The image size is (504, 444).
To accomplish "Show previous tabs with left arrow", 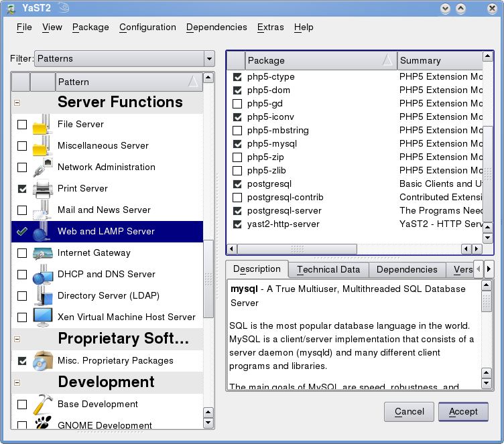I will [479, 269].
